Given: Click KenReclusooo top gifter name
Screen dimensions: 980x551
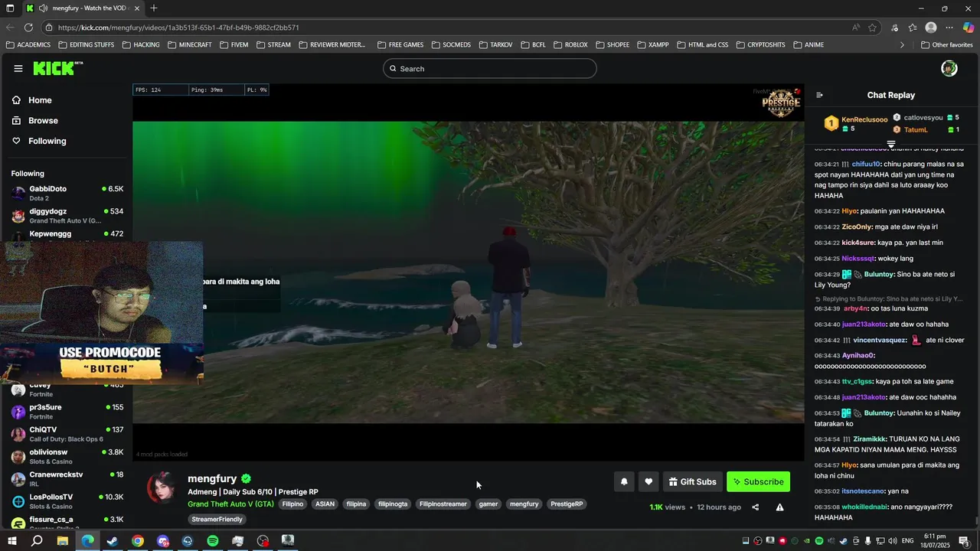Looking at the screenshot, I should pyautogui.click(x=864, y=119).
